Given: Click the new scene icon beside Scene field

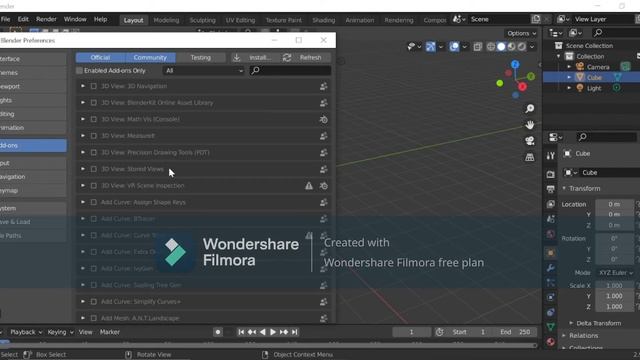Looking at the screenshot, I should pyautogui.click(x=536, y=19).
